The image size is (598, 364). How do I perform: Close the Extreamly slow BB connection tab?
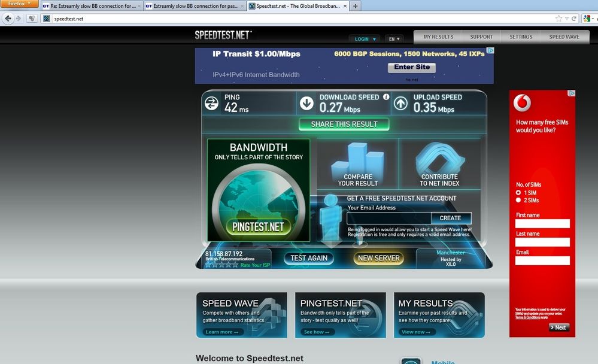242,6
